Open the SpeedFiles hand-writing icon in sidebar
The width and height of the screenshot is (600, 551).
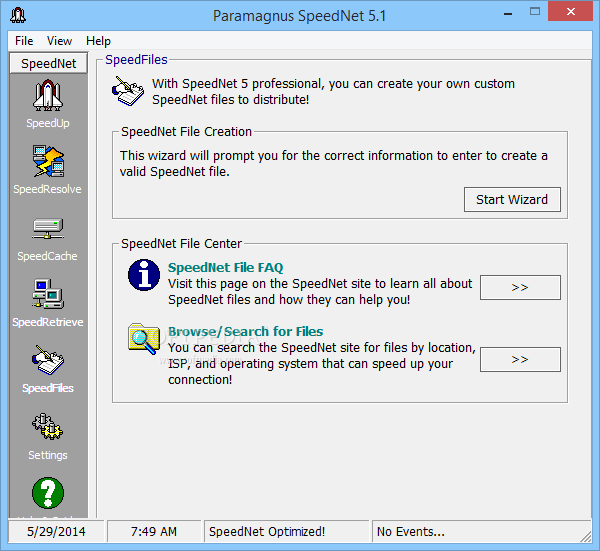click(48, 360)
